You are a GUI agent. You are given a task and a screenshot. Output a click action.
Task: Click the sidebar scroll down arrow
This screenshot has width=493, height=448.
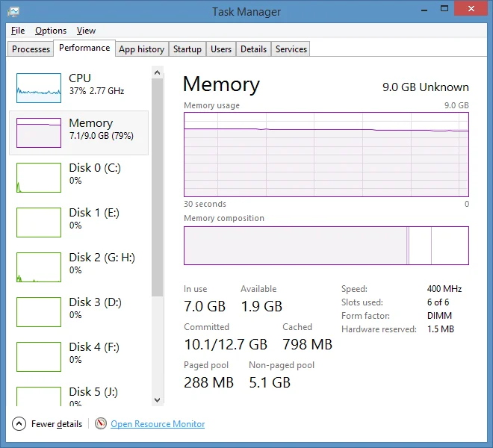pos(157,400)
